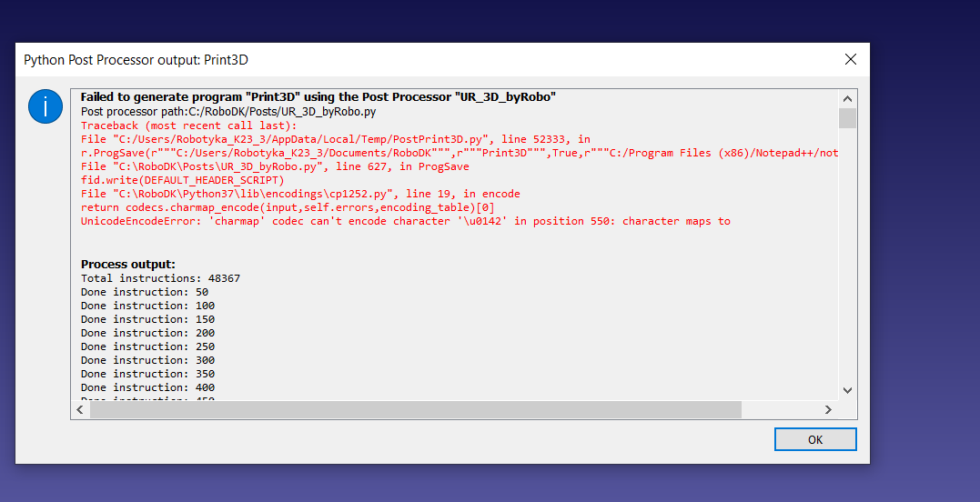Click the vertical scrollbar thumb
980x502 pixels.
(847, 118)
